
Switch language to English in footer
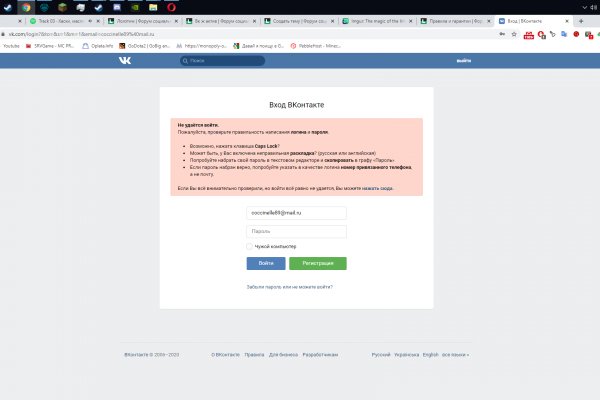430,355
